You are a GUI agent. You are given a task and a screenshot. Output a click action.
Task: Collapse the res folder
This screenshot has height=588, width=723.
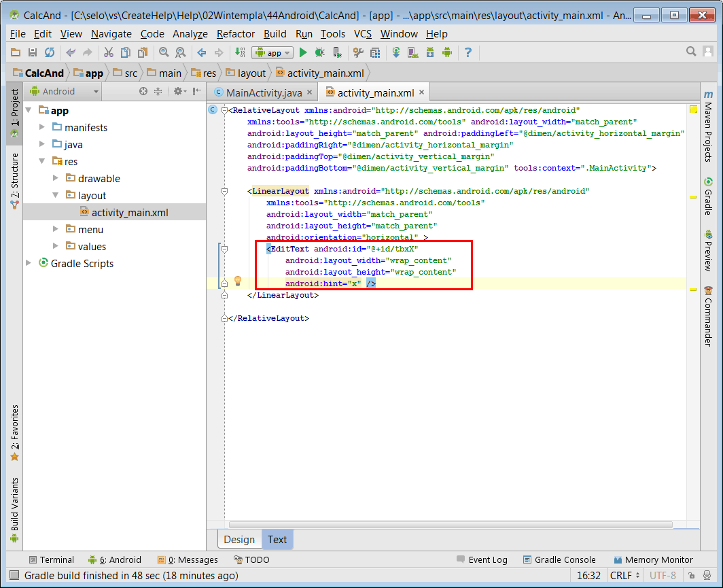tap(42, 161)
